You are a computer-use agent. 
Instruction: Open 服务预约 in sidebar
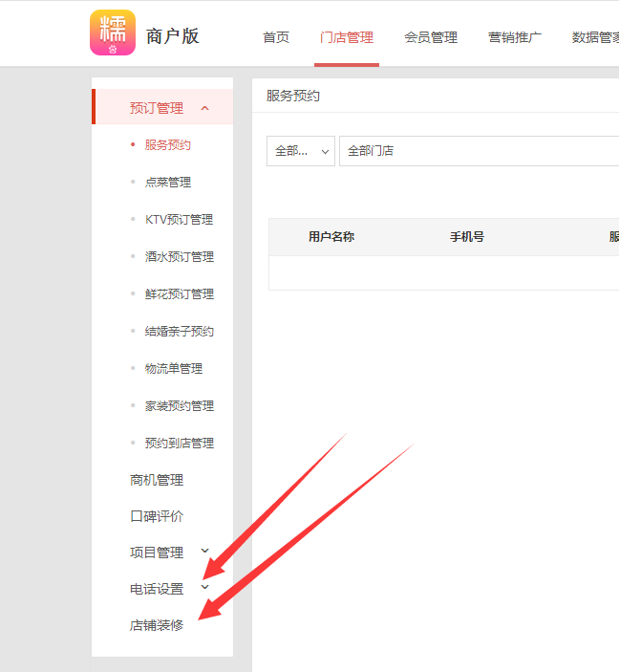pyautogui.click(x=167, y=145)
